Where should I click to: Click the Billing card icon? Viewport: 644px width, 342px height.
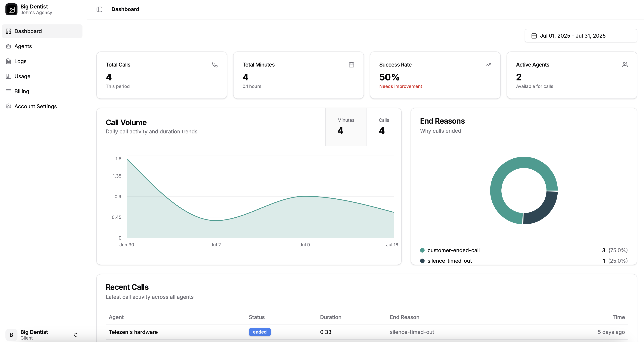(x=8, y=91)
